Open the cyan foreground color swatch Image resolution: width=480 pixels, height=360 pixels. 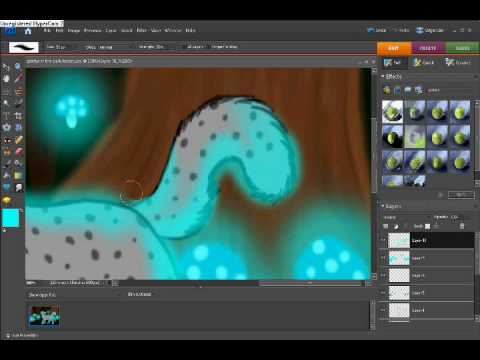(10, 218)
